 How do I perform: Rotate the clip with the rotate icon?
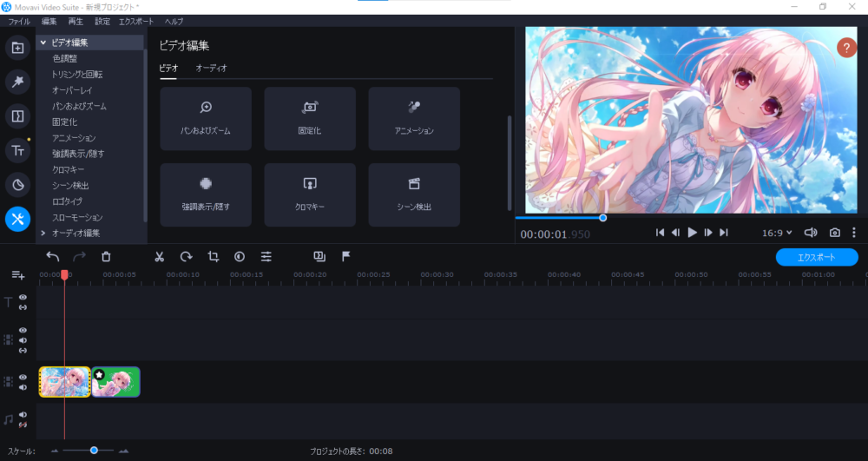(186, 256)
